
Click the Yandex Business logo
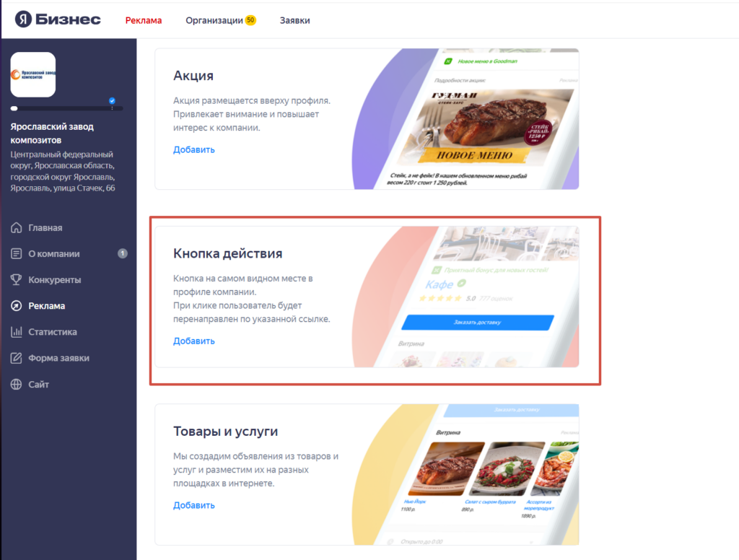click(58, 19)
